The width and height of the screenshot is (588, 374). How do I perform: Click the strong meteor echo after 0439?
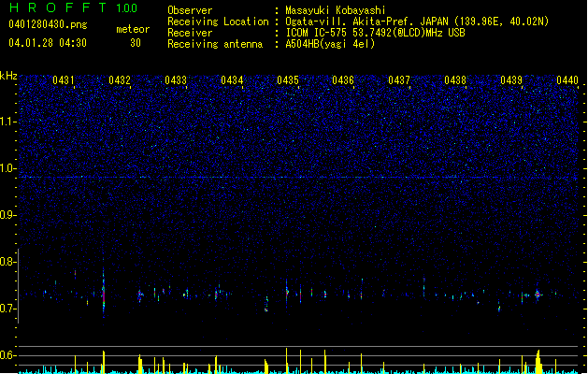pos(538,295)
